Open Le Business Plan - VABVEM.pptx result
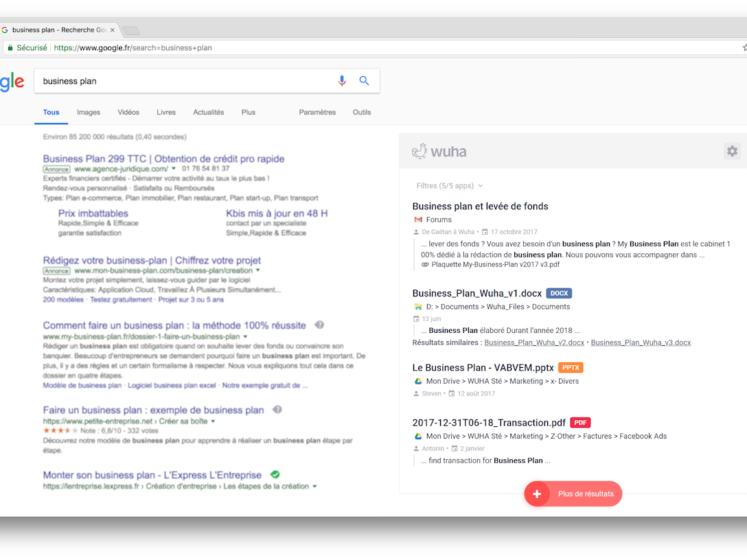Image resolution: width=747 pixels, height=560 pixels. [483, 368]
